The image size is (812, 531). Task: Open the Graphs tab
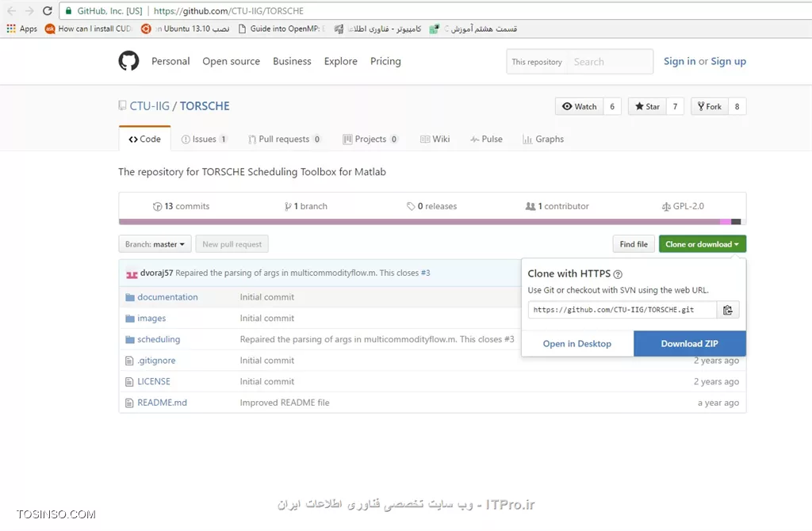[543, 139]
